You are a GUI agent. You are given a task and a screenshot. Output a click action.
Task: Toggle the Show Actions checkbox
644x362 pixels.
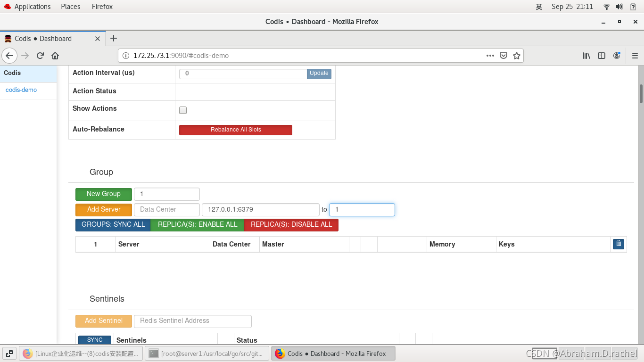tap(183, 110)
